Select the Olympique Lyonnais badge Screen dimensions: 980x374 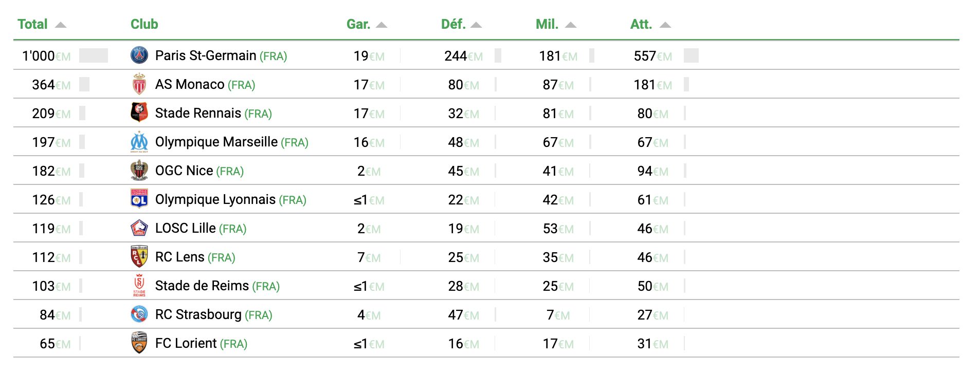tap(139, 199)
